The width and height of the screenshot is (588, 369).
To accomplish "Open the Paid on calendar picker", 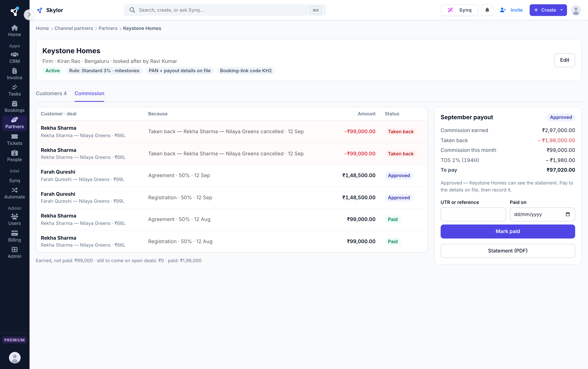I will (568, 214).
